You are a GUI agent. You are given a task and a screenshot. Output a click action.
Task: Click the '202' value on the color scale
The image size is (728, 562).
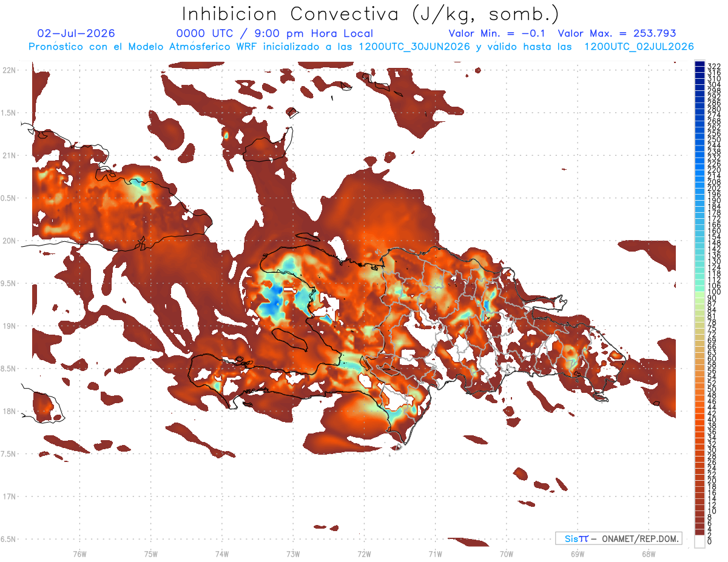tap(713, 188)
